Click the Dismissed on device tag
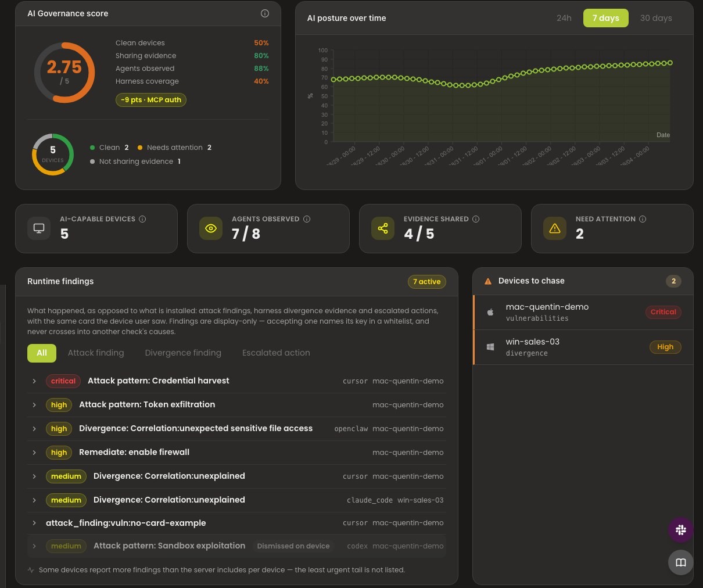703x588 pixels. click(293, 546)
